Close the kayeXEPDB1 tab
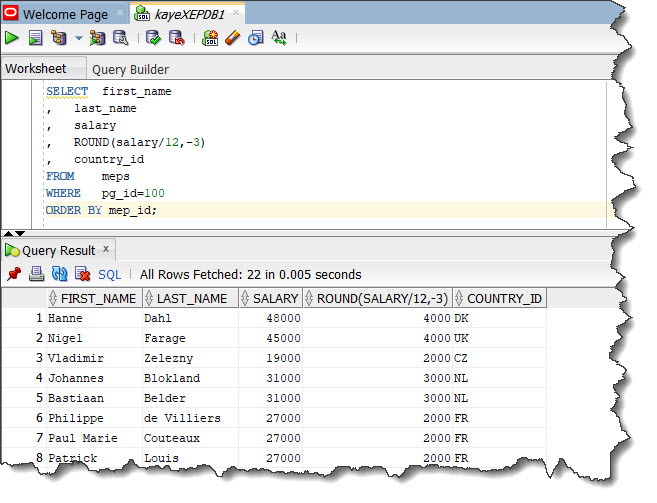This screenshot has height=503, width=657. 236,13
